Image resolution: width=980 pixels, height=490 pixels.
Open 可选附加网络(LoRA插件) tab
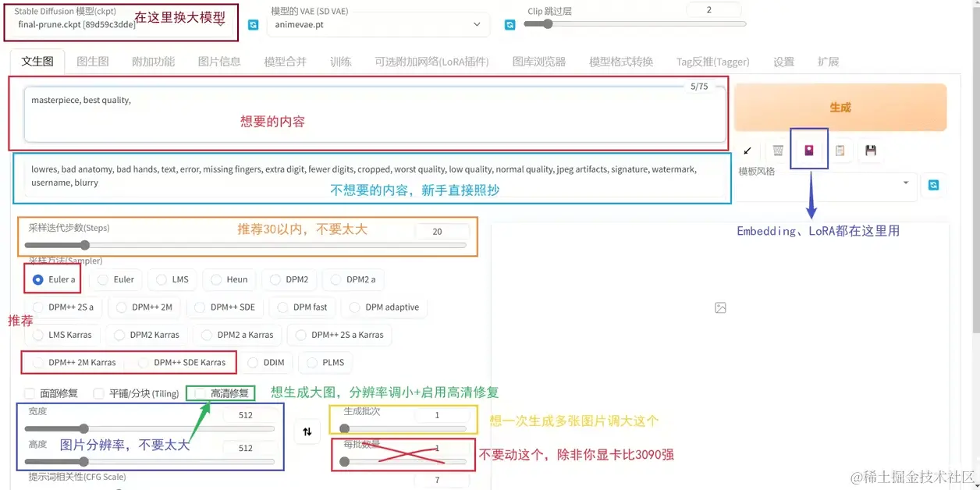click(x=431, y=62)
